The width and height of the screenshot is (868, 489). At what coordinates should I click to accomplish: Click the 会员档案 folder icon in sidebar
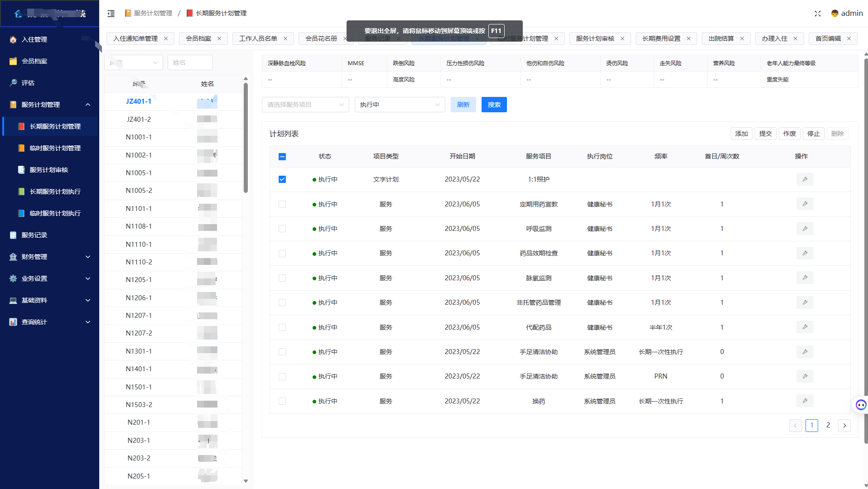(13, 61)
